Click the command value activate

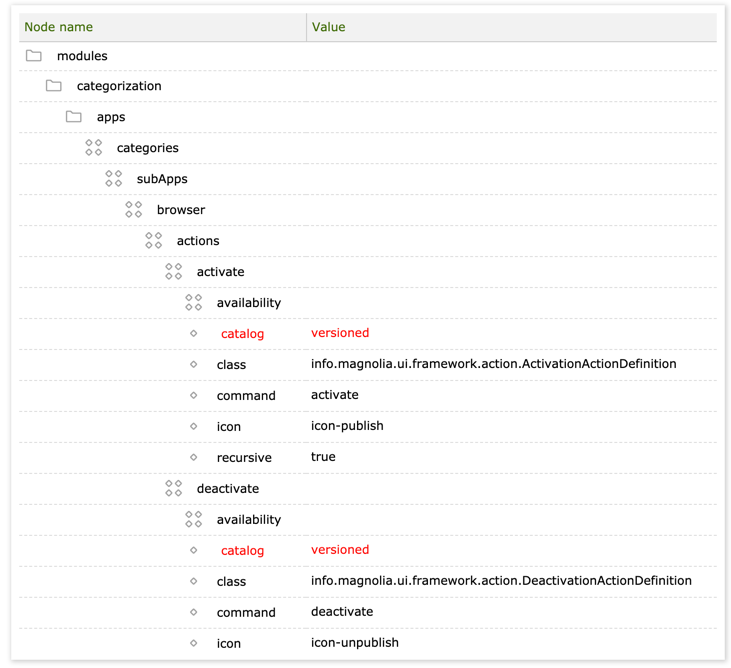click(x=334, y=395)
